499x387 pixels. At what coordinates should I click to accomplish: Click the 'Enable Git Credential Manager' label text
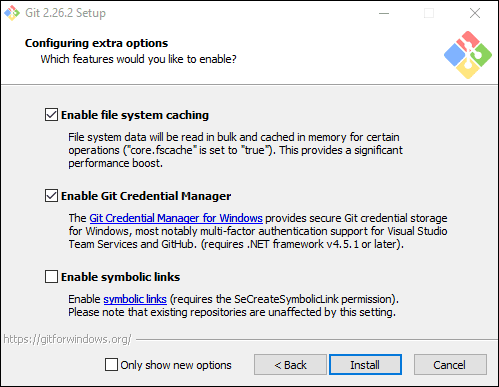point(146,196)
